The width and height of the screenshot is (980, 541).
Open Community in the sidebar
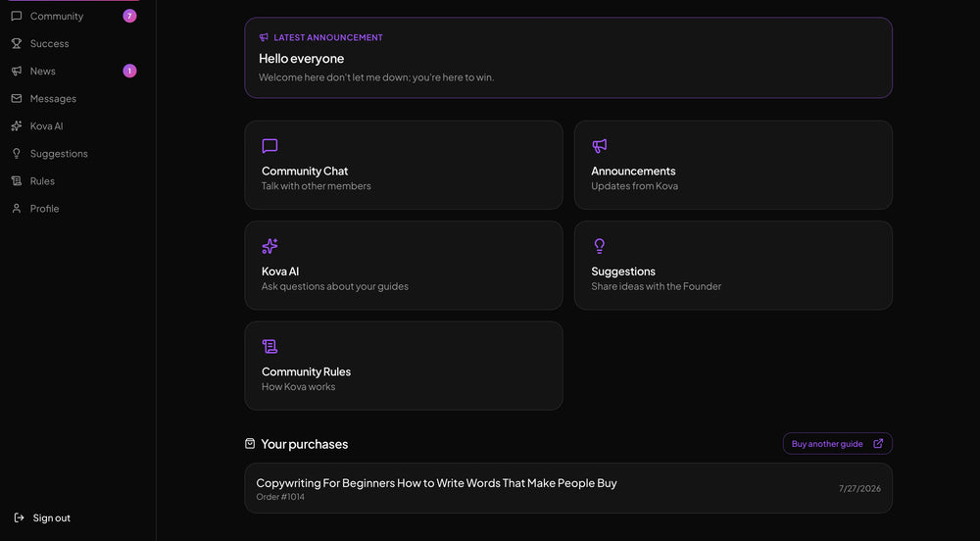pyautogui.click(x=73, y=17)
